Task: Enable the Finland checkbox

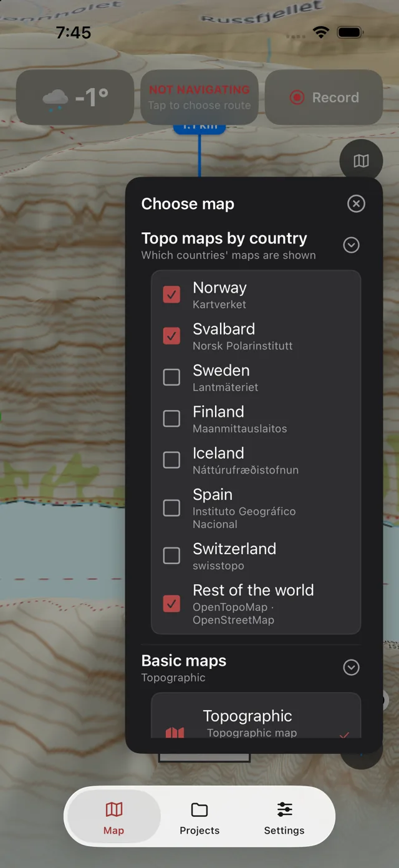Action: (171, 419)
